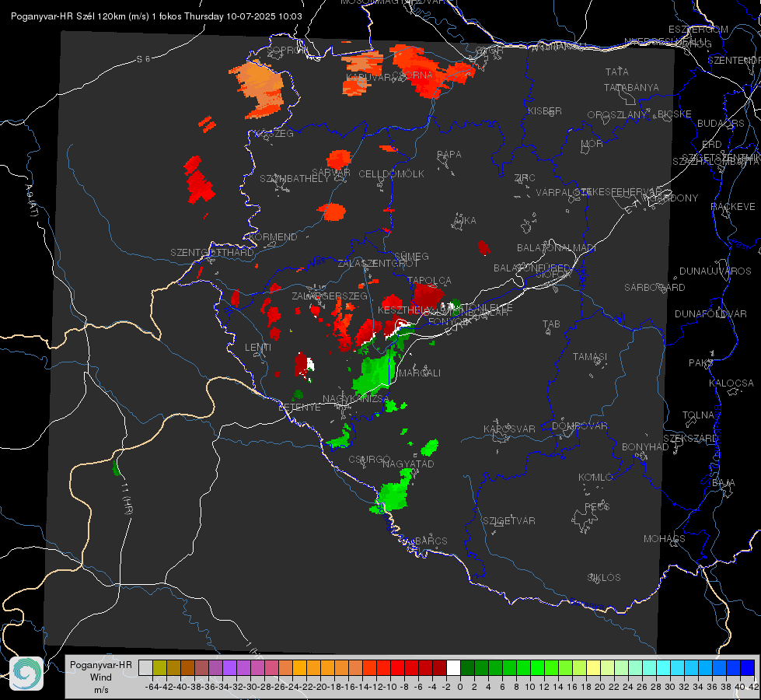Click the PAKS city label
The height and width of the screenshot is (700, 761).
701,363
